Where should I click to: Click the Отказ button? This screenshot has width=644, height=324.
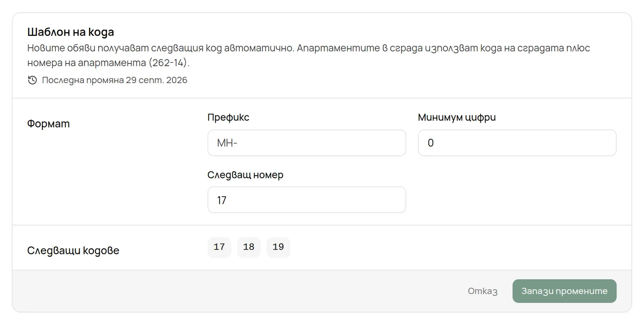[x=483, y=291]
